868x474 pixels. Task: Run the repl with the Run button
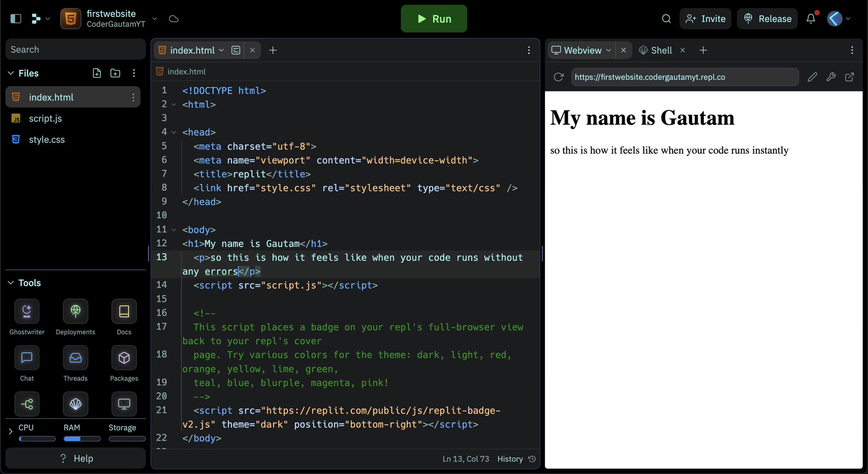click(434, 19)
